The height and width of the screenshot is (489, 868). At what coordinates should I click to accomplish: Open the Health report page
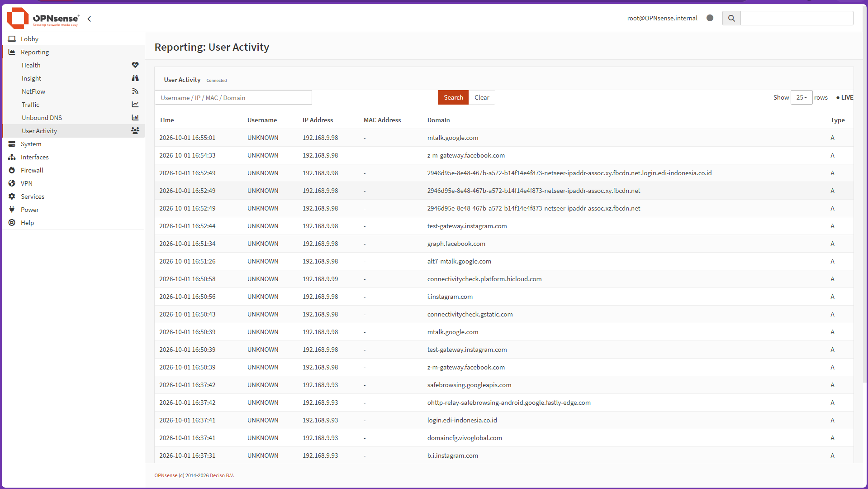coord(73,65)
